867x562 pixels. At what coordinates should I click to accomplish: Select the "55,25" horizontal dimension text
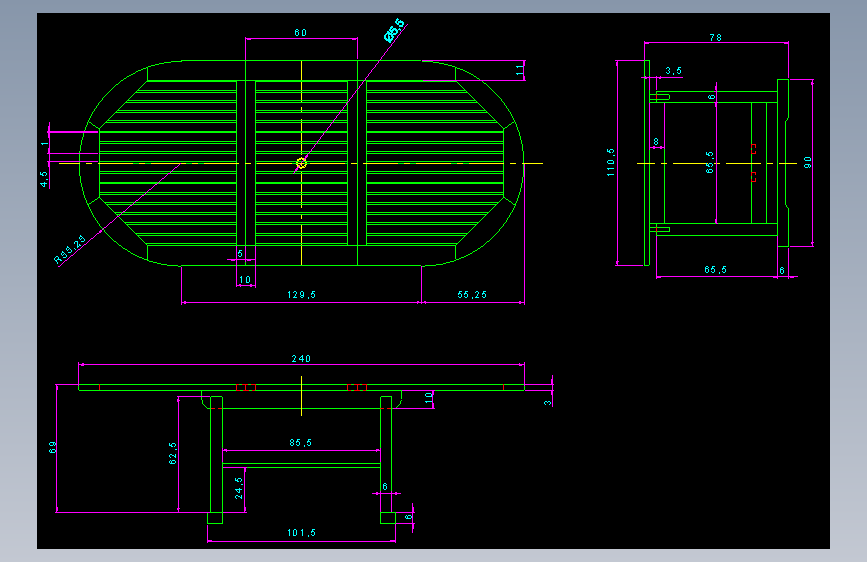tap(472, 295)
